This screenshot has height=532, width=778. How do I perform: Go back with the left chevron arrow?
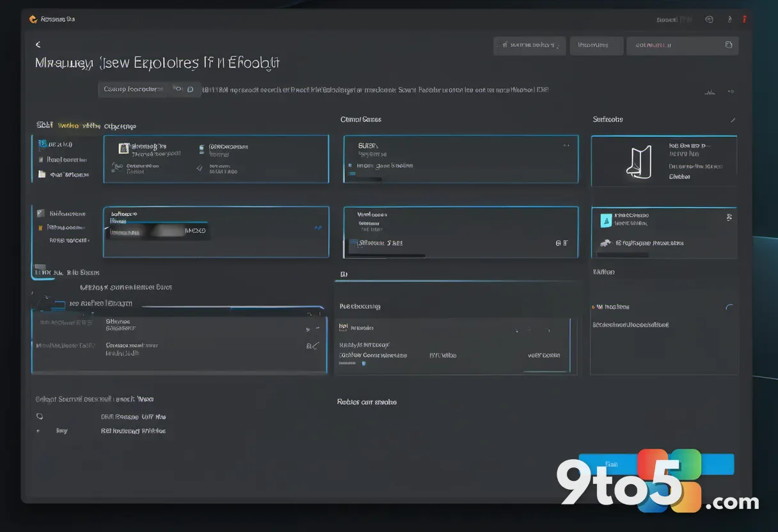38,44
